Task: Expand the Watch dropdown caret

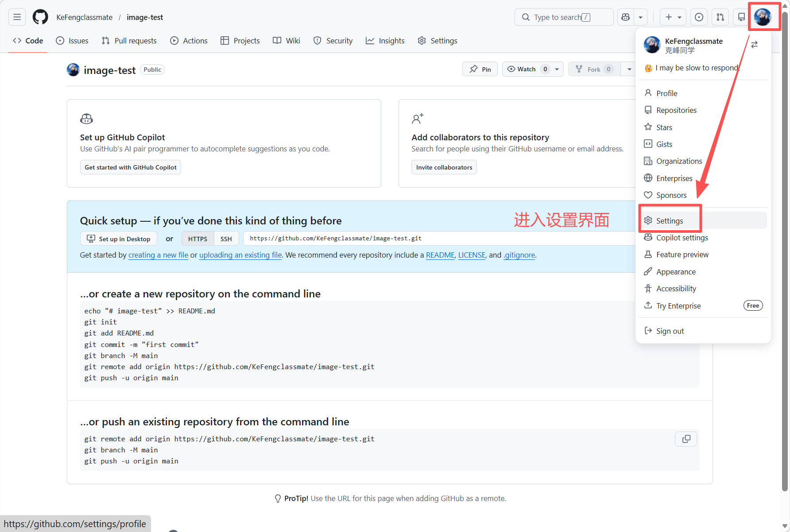Action: click(x=557, y=69)
